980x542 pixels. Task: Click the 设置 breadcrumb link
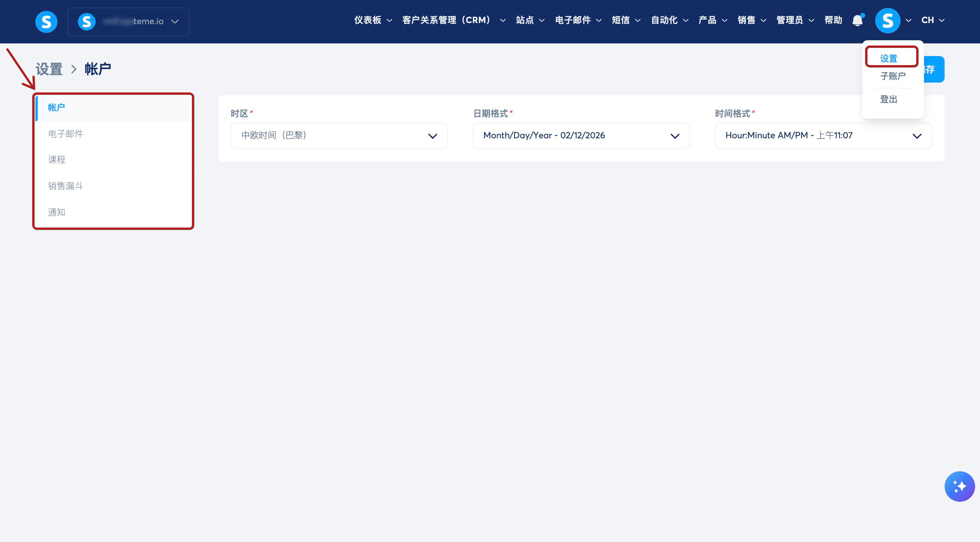point(49,69)
